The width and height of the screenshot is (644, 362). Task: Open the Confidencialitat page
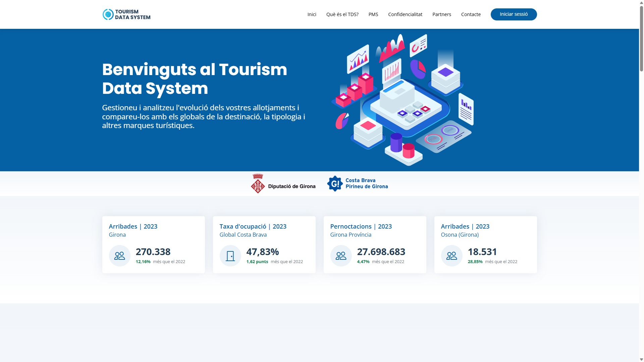405,14
